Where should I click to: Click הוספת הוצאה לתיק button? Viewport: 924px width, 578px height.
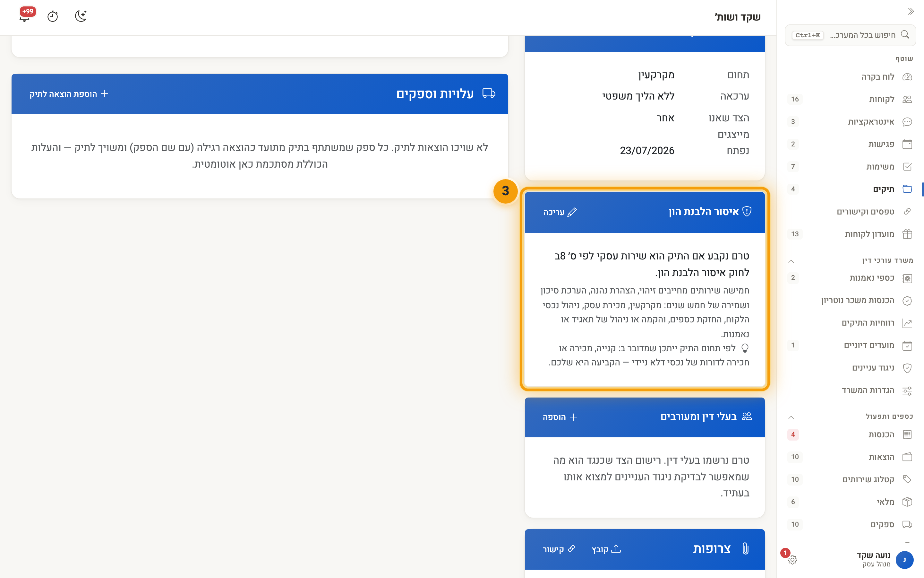tap(69, 94)
